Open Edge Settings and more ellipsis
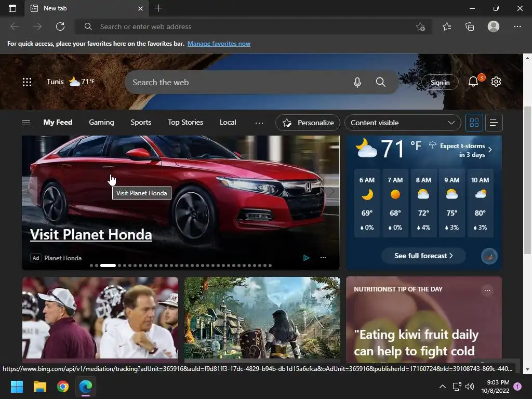532x399 pixels. [517, 26]
